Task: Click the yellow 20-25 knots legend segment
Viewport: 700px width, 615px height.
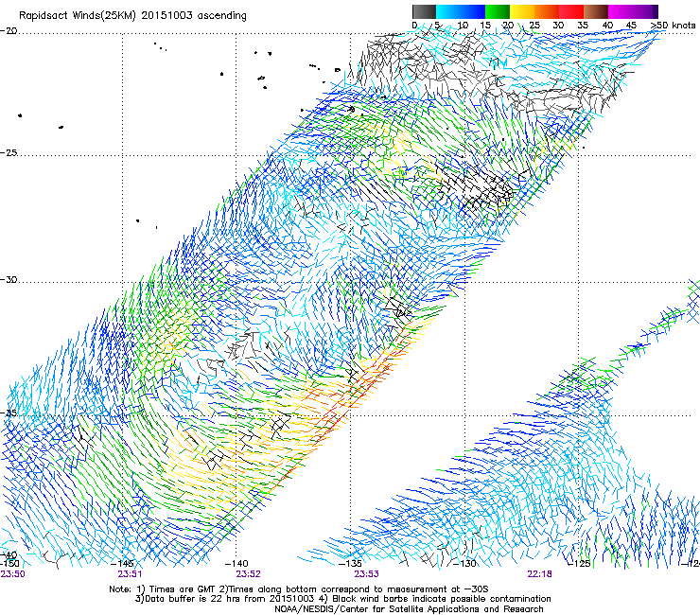Action: pos(522,11)
